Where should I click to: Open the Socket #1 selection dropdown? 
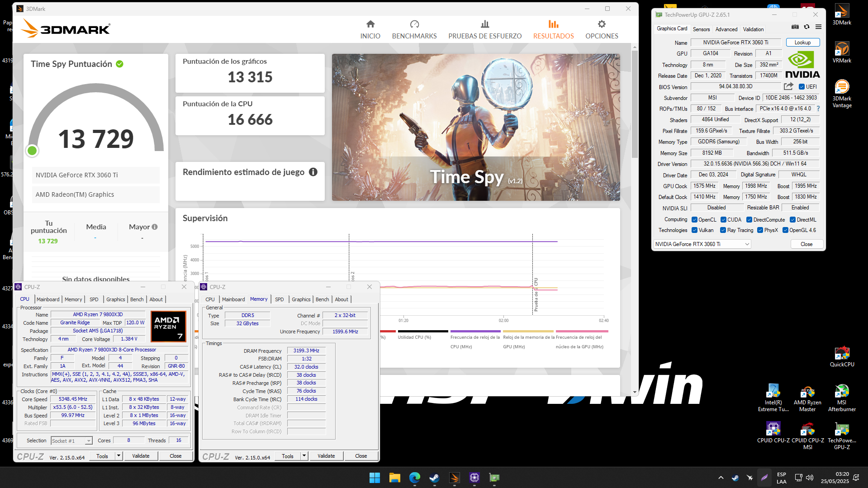(x=71, y=441)
